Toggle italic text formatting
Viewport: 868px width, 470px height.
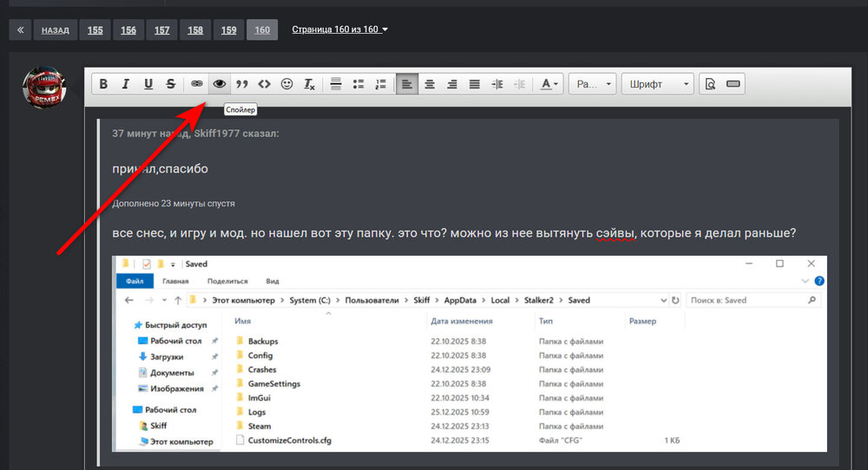126,84
